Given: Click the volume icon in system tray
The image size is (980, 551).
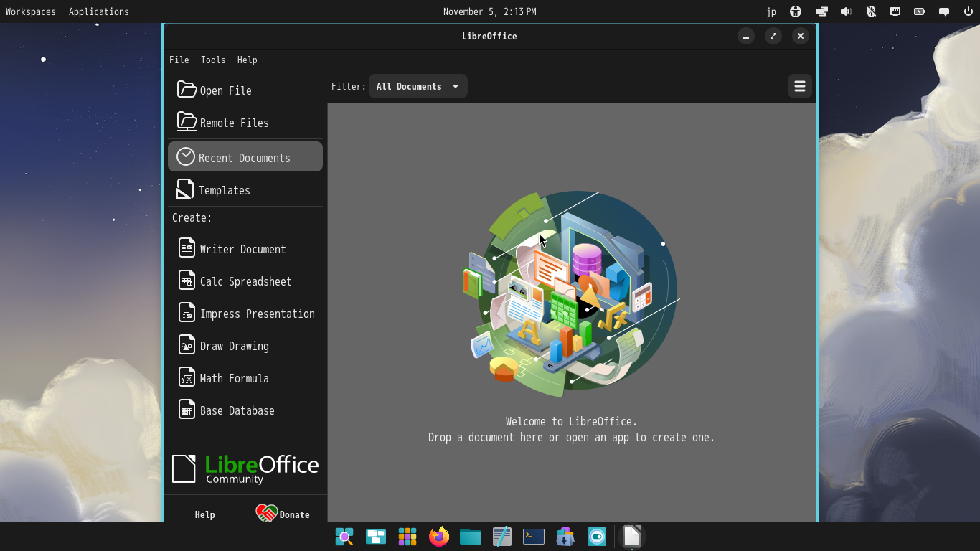Looking at the screenshot, I should pyautogui.click(x=846, y=11).
